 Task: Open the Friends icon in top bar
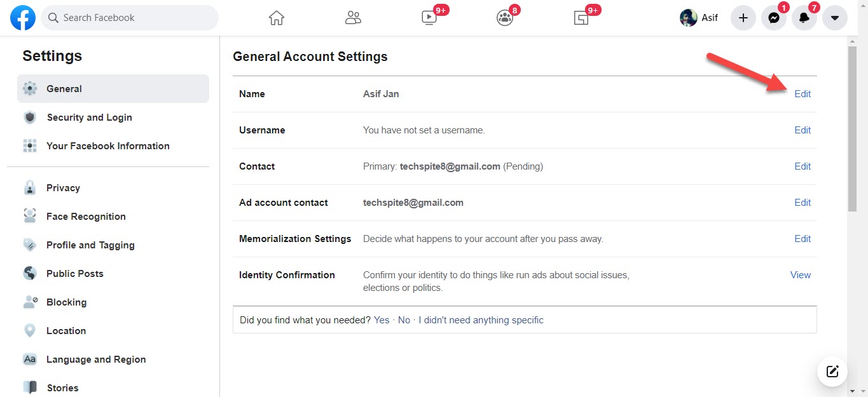pos(353,18)
